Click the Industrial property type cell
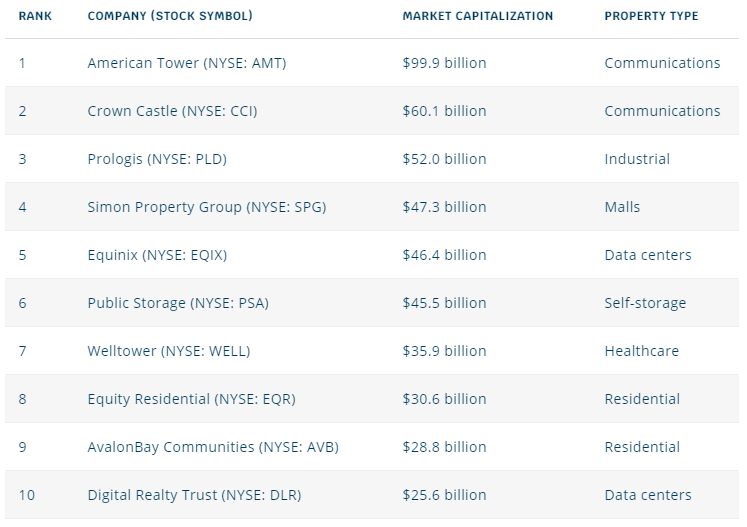This screenshot has height=527, width=747. coord(637,159)
